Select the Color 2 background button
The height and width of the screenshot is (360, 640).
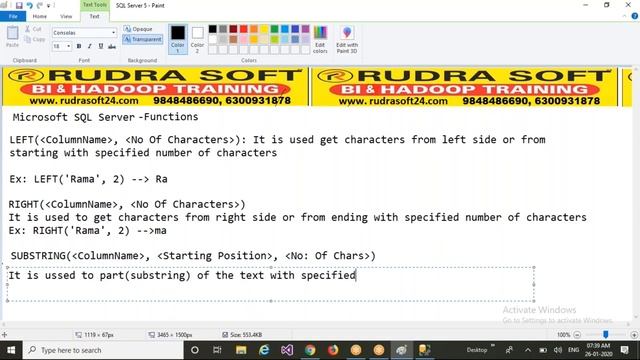(197, 39)
